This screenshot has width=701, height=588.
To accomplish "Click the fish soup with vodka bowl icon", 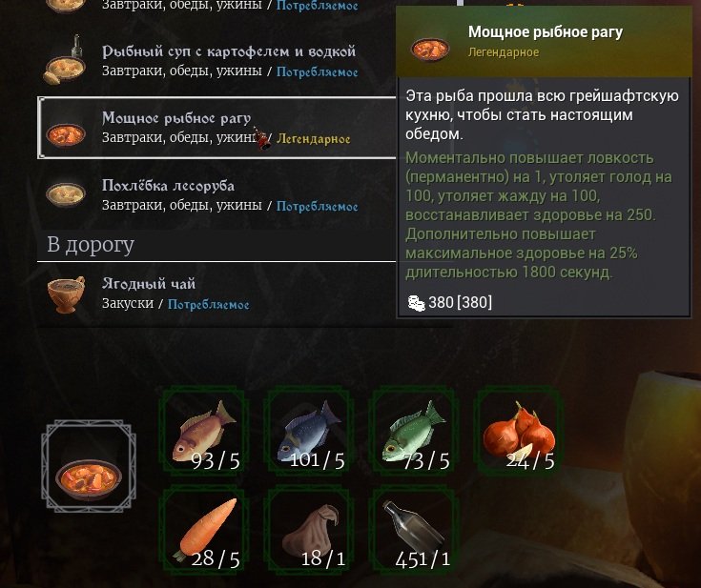I will [x=65, y=62].
